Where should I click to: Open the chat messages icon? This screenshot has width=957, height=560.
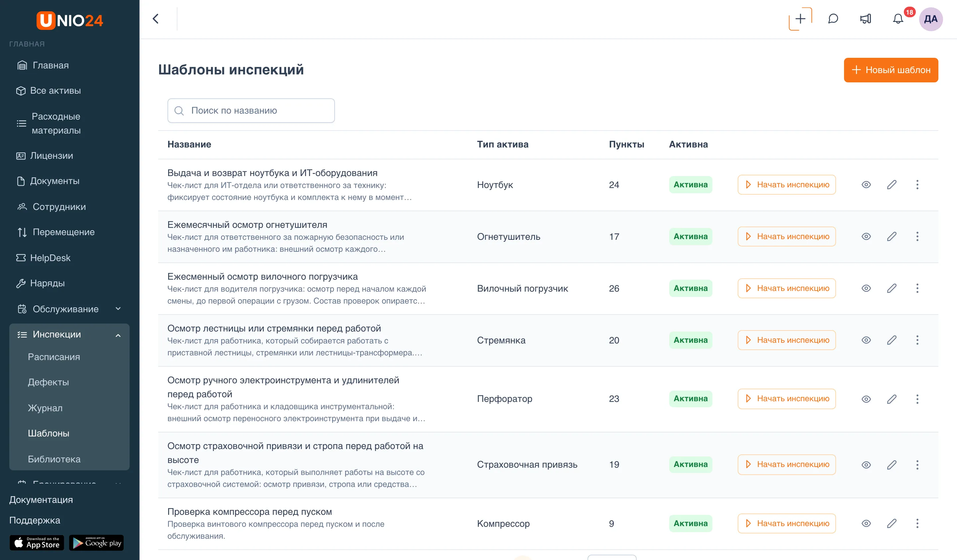pos(833,19)
